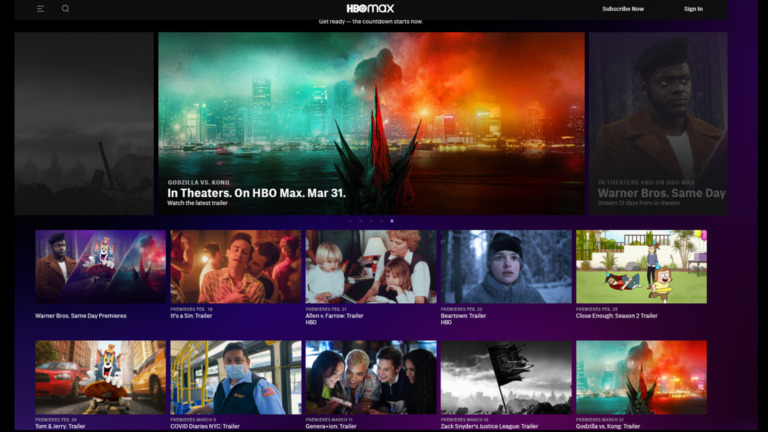Click 'Get ready — the countdown starts now' text

coord(371,22)
